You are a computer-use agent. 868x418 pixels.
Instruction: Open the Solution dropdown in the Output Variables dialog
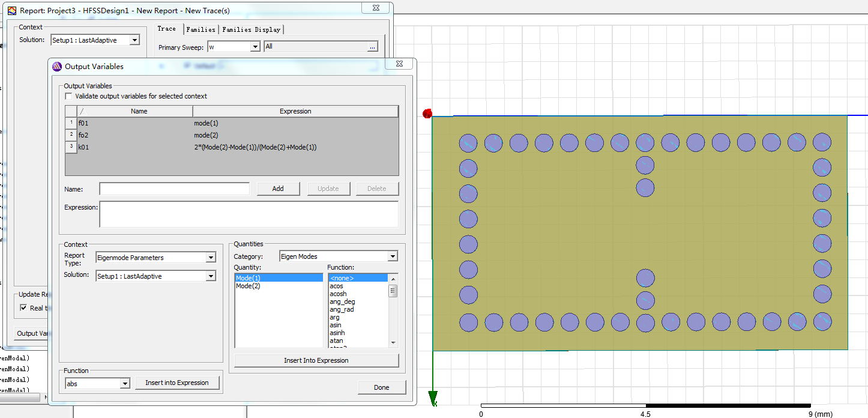(211, 276)
